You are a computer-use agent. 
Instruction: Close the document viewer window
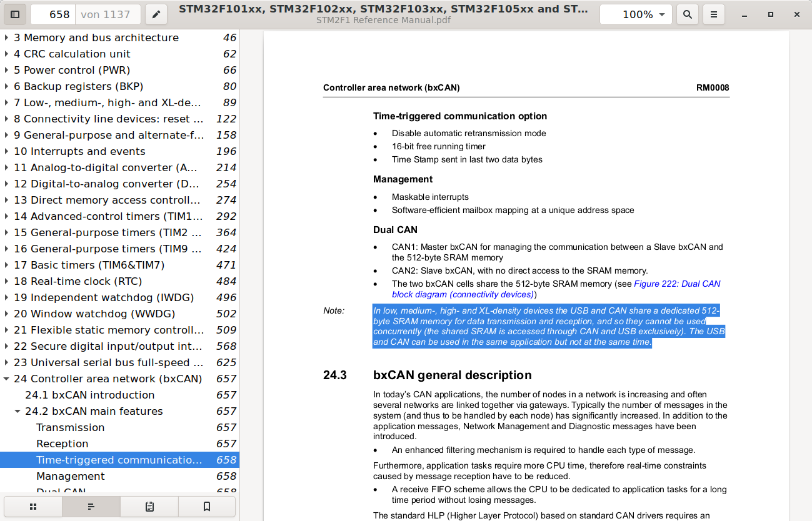tap(796, 14)
